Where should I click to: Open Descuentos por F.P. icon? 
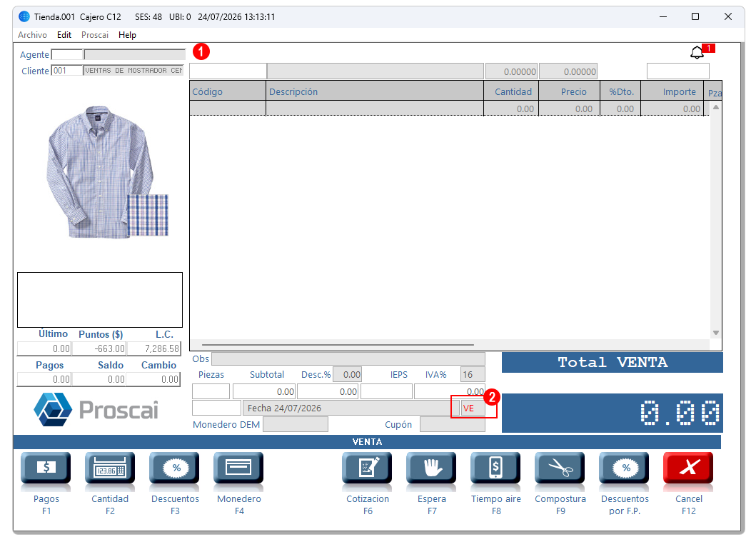pyautogui.click(x=625, y=467)
